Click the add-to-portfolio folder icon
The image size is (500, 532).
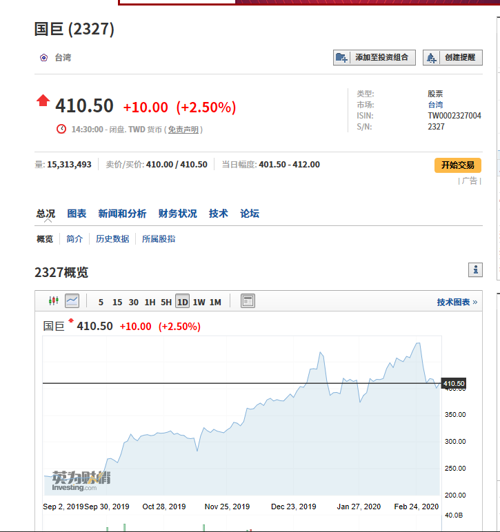[x=342, y=57]
